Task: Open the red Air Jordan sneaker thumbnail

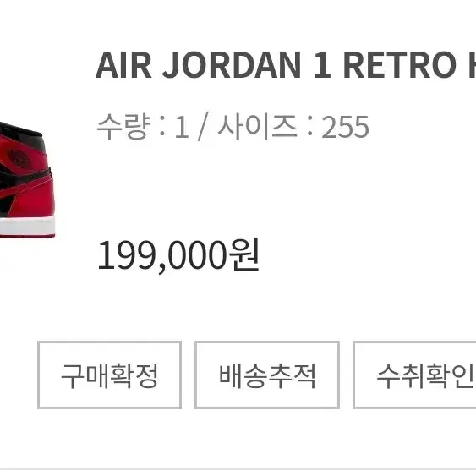Action: 27,180
